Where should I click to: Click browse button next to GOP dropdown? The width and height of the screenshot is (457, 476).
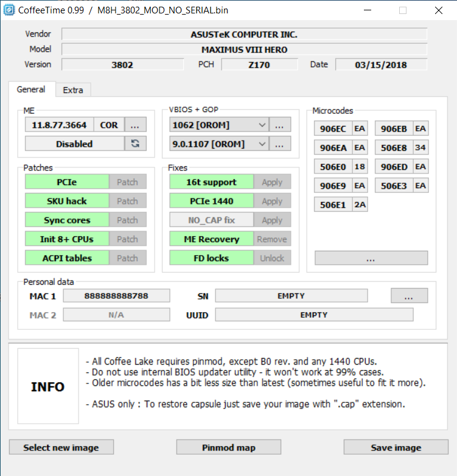click(x=279, y=144)
